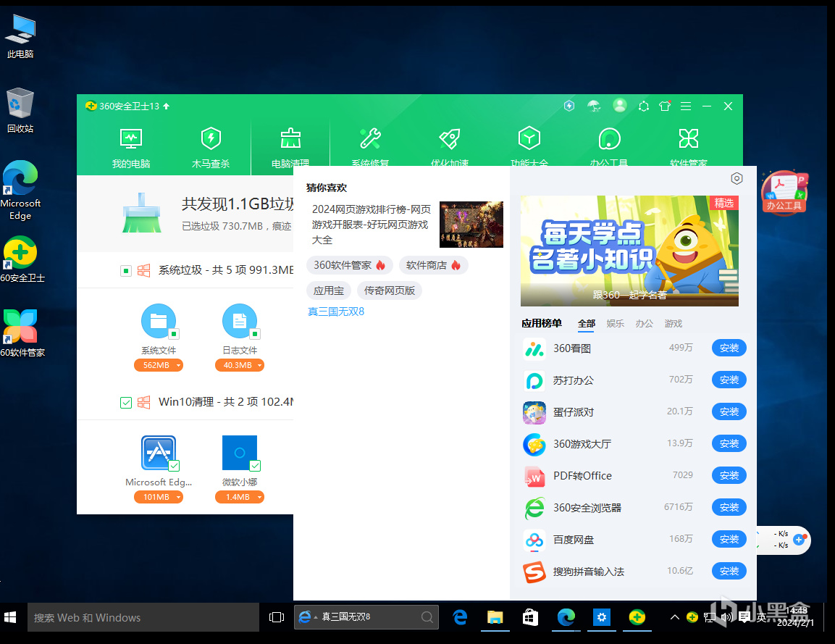This screenshot has width=835, height=644.
Task: Open the 系统修复 wrench tab
Action: click(x=370, y=147)
